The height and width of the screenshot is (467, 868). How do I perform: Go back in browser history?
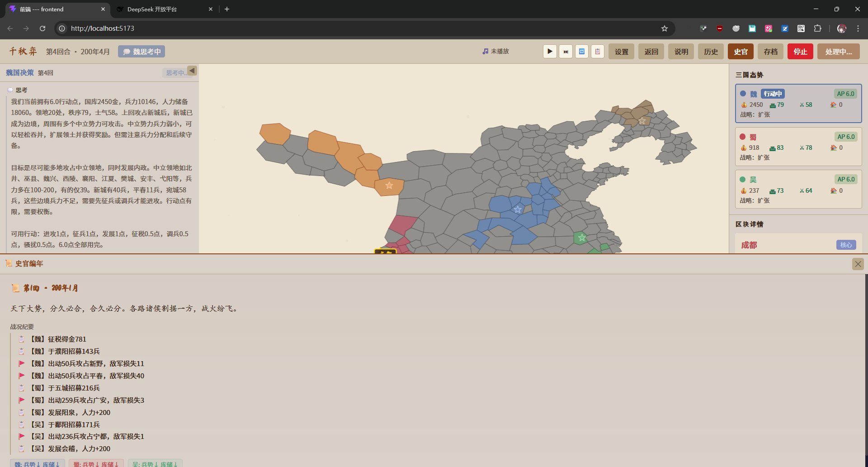click(x=10, y=29)
